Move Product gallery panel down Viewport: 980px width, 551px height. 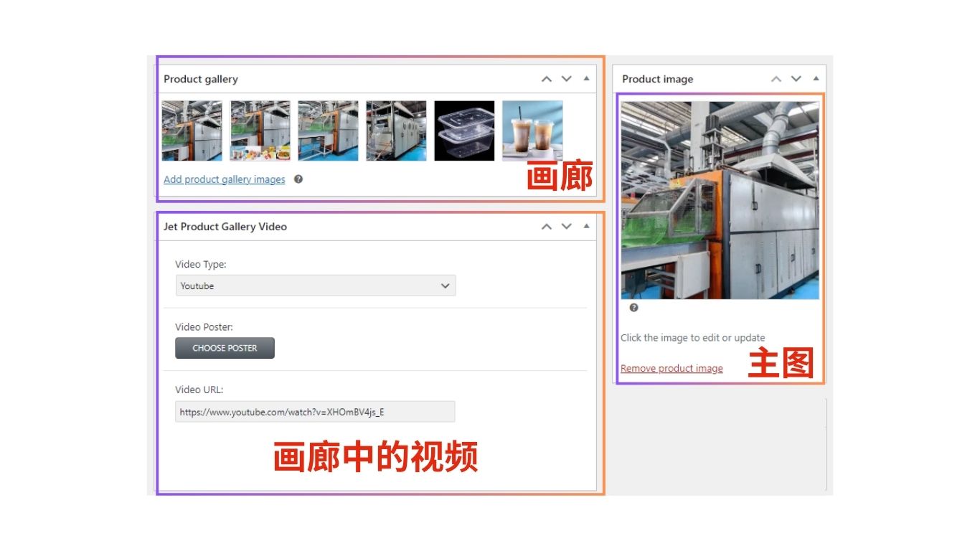tap(567, 79)
